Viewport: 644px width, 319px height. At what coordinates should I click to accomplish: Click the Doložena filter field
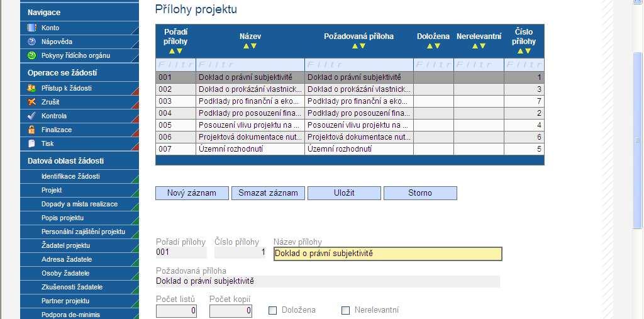coord(434,65)
